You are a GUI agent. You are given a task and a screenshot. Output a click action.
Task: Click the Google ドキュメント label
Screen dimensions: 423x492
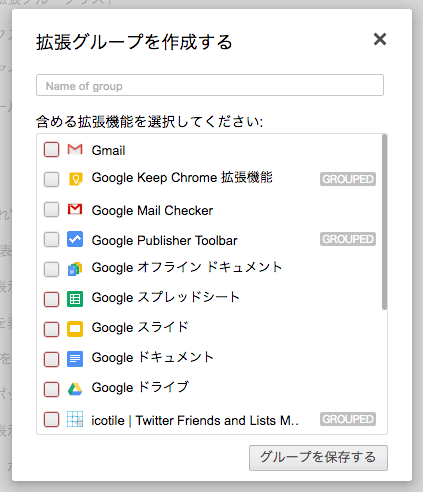point(153,357)
